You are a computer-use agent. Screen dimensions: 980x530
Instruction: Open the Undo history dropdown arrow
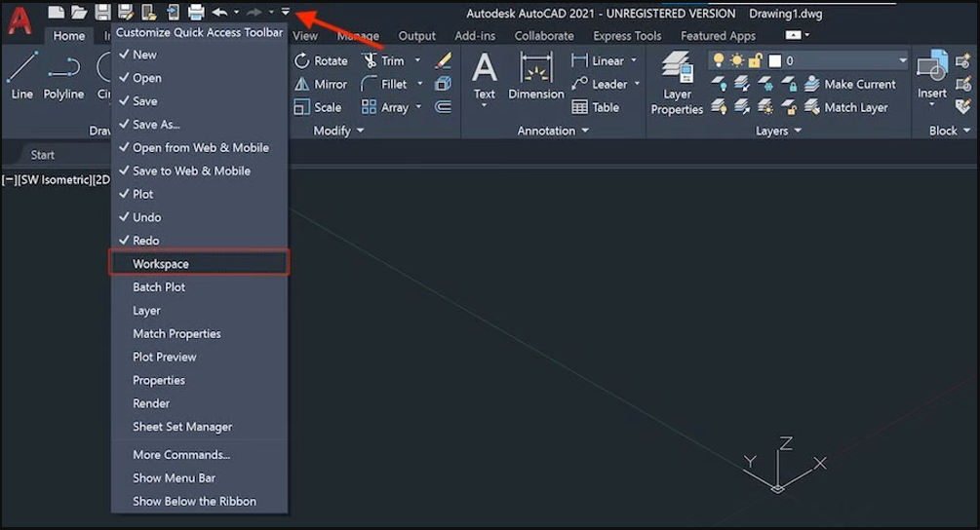pos(236,12)
